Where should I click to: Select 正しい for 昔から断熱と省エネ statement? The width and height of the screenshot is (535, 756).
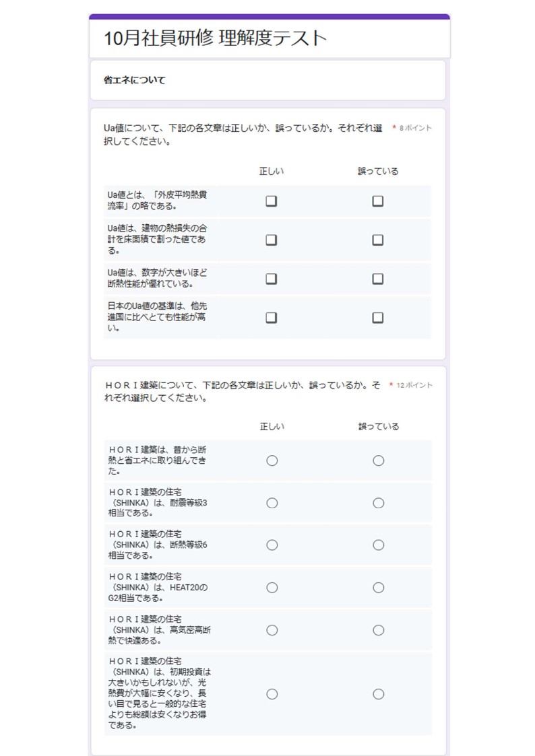(x=272, y=461)
